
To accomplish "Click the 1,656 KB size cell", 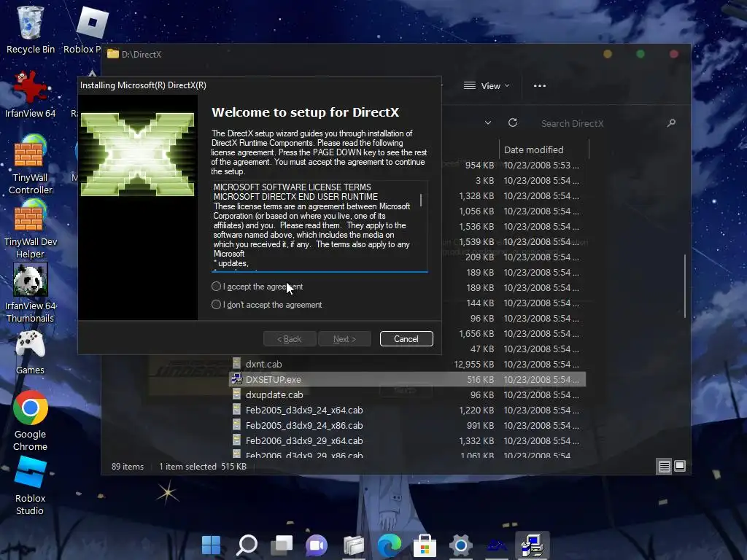I will (476, 334).
